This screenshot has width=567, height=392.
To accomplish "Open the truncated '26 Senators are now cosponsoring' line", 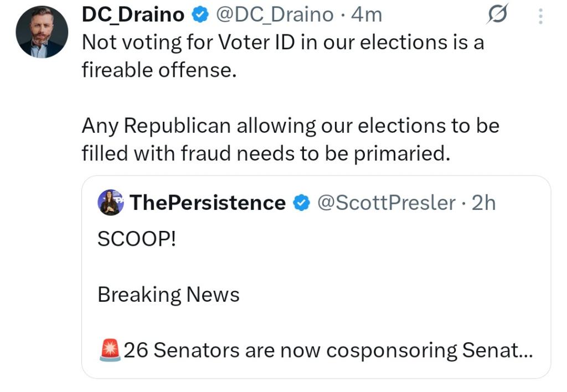I will [x=327, y=350].
